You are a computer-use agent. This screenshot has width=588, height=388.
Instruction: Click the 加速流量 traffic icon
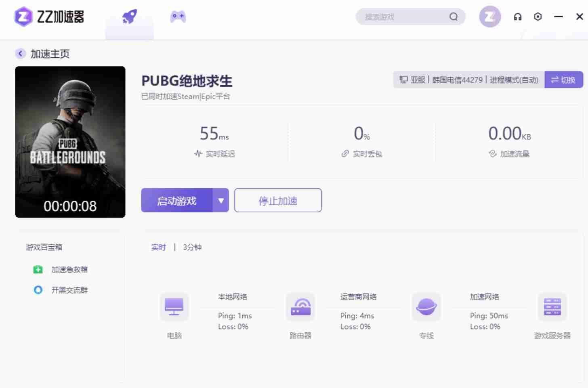point(492,154)
